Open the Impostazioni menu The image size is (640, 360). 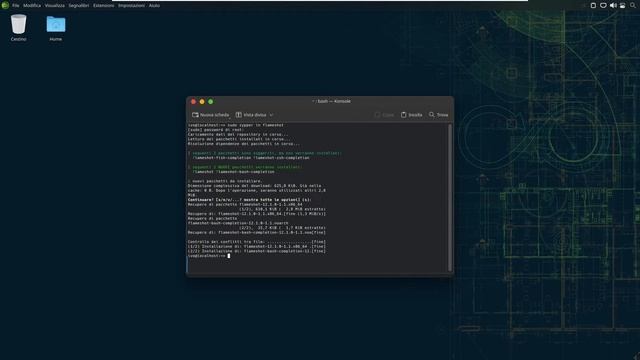coord(131,6)
